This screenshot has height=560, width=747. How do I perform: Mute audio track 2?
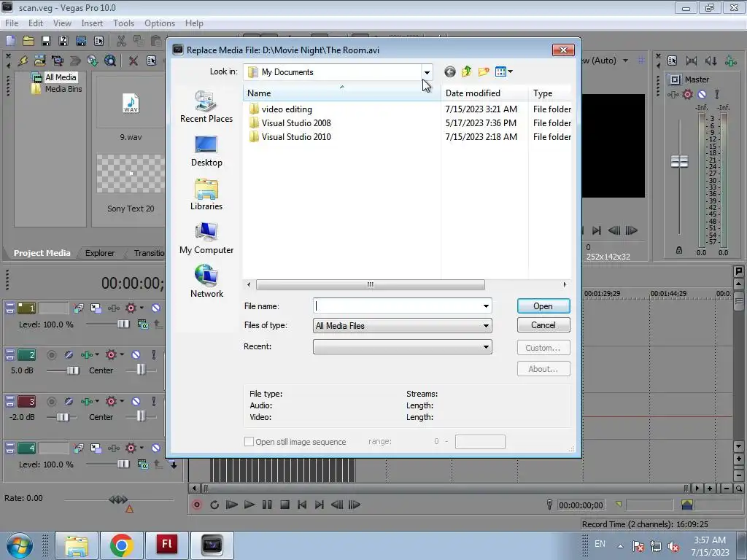[x=136, y=355]
